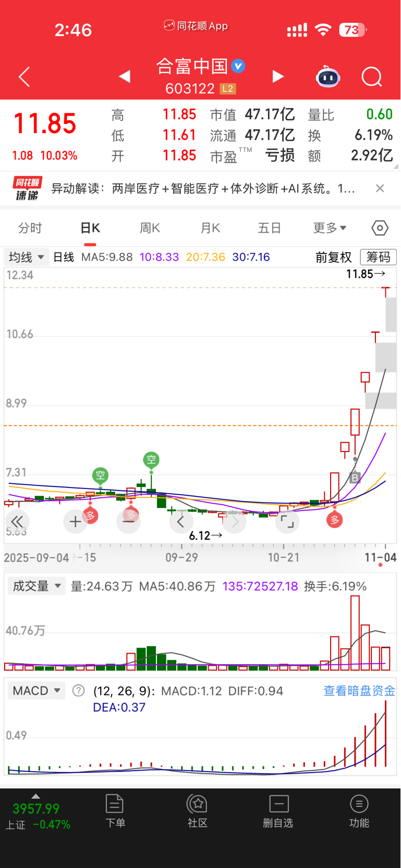Go back with the top-left arrow

(x=24, y=77)
